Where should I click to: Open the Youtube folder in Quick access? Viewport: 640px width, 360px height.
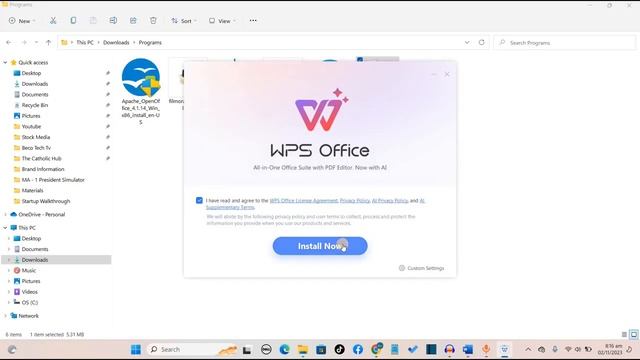(x=31, y=127)
